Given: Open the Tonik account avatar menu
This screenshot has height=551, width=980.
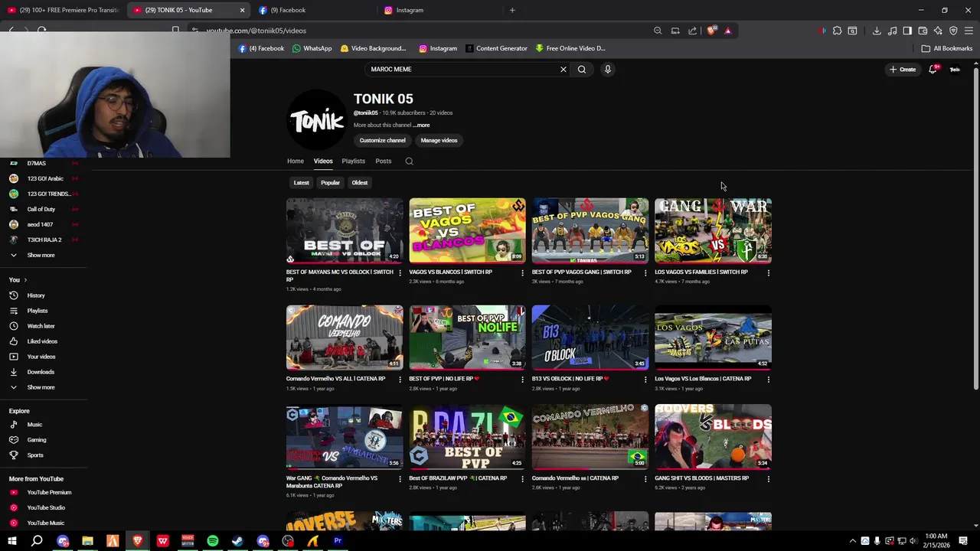Looking at the screenshot, I should (955, 69).
